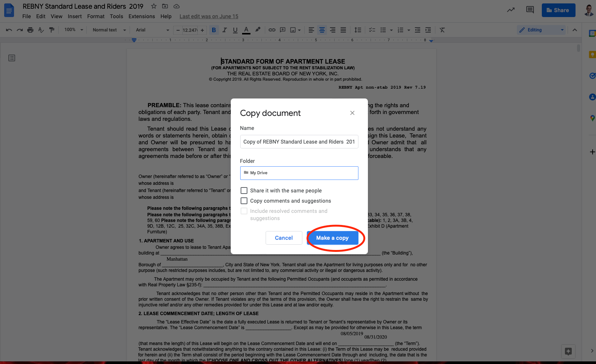
Task: Click the Increase indent icon
Action: pyautogui.click(x=428, y=30)
